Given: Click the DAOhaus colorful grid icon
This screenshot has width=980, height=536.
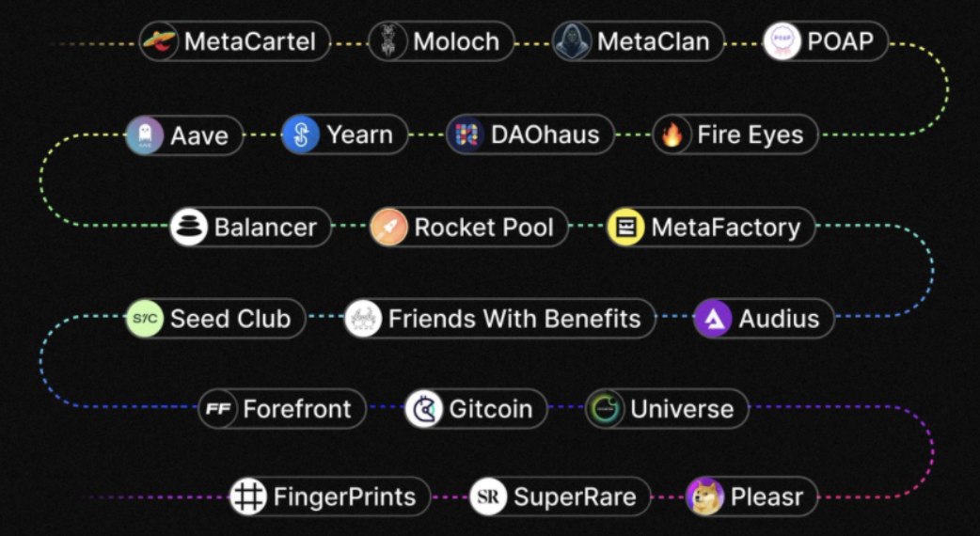Looking at the screenshot, I should pos(466,134).
